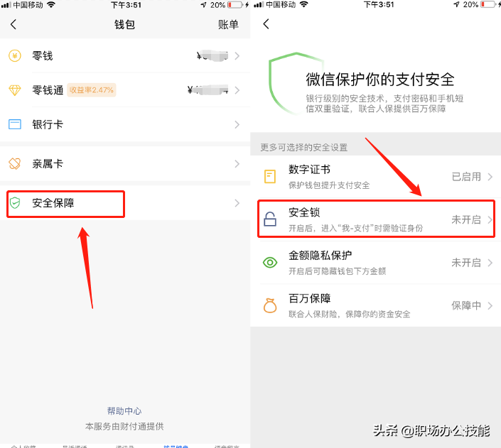Expand the 亲属卡 row chevron
This screenshot has height=448, width=501.
tap(237, 164)
